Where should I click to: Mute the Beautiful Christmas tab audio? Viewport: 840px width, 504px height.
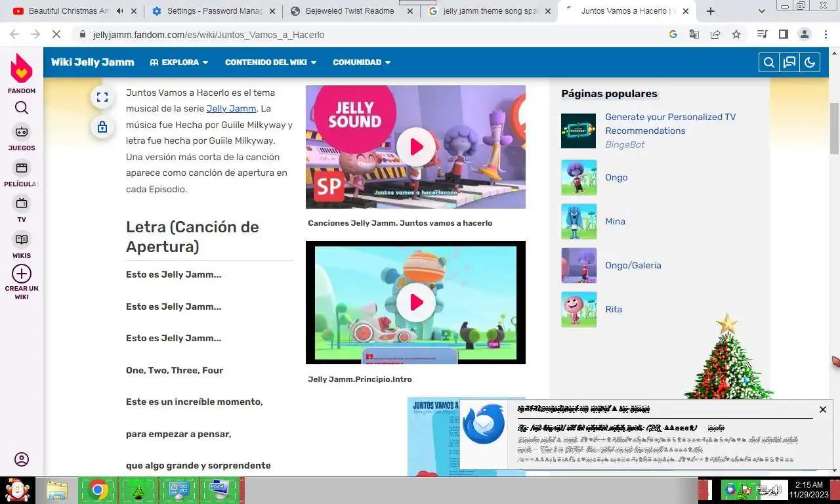pos(119,11)
